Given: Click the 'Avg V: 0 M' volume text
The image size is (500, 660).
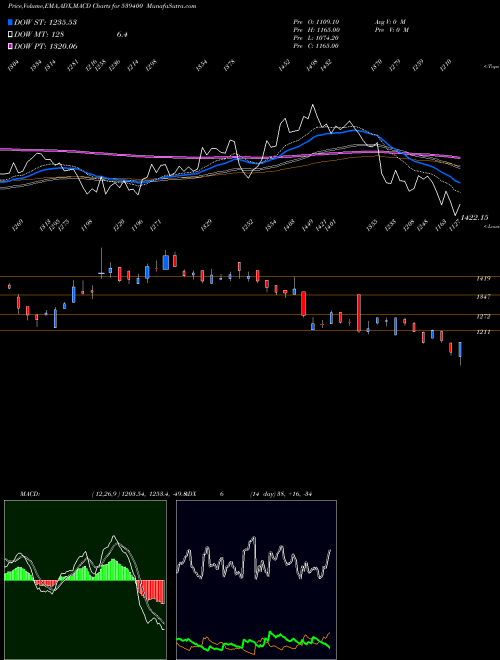Looking at the screenshot, I should coord(390,22).
